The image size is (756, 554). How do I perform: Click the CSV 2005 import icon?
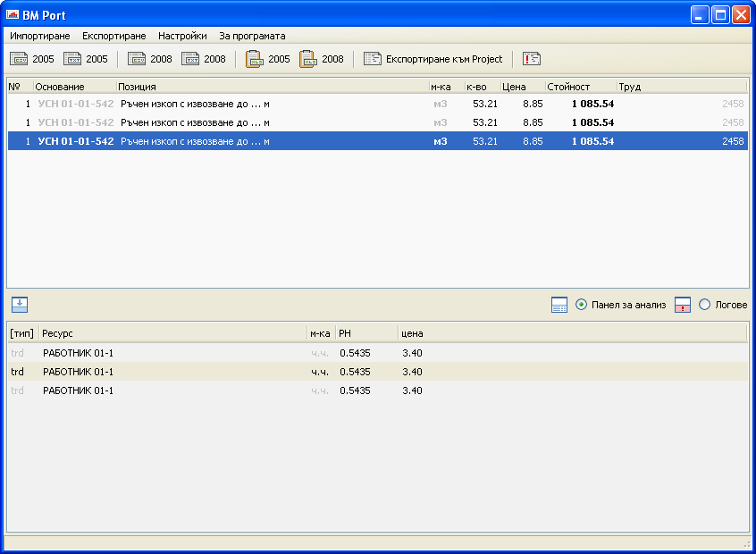(20, 59)
